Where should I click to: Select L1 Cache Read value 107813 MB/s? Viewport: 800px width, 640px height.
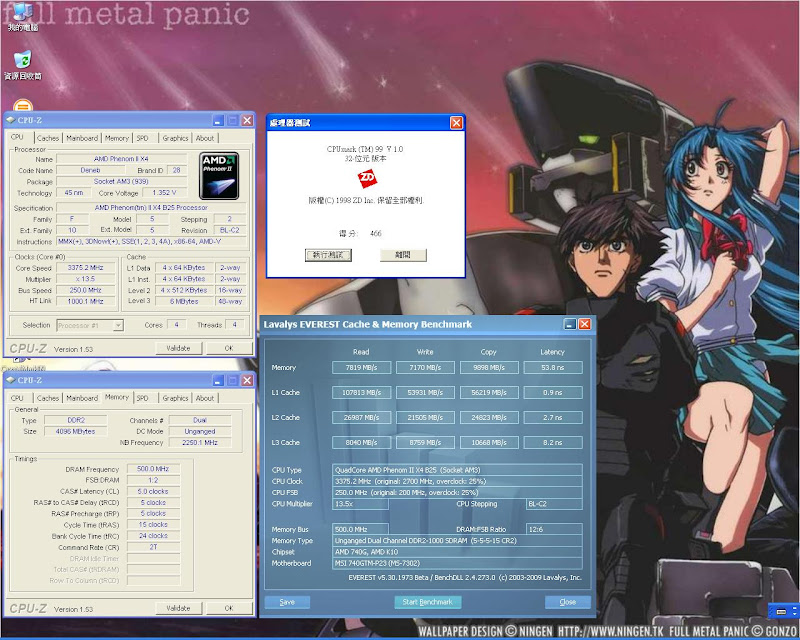361,392
